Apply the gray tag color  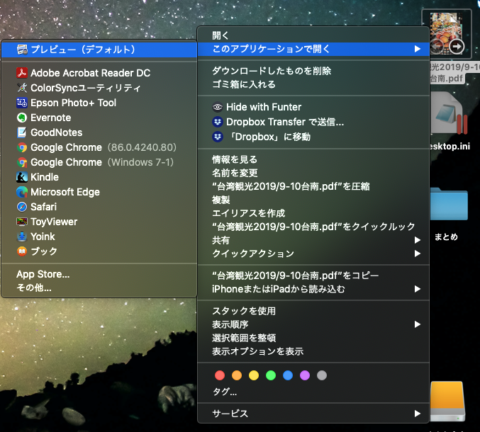pos(322,375)
